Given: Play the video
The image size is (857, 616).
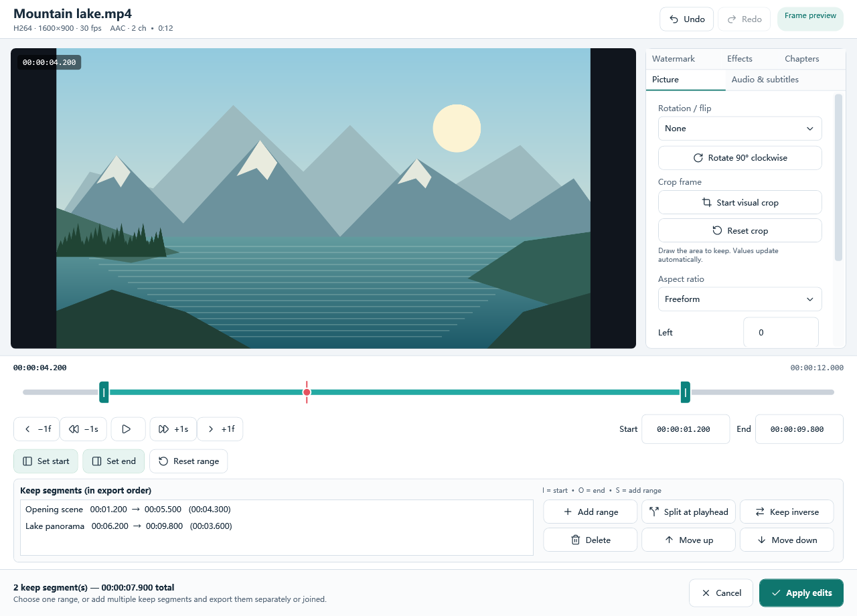Looking at the screenshot, I should click(x=129, y=429).
